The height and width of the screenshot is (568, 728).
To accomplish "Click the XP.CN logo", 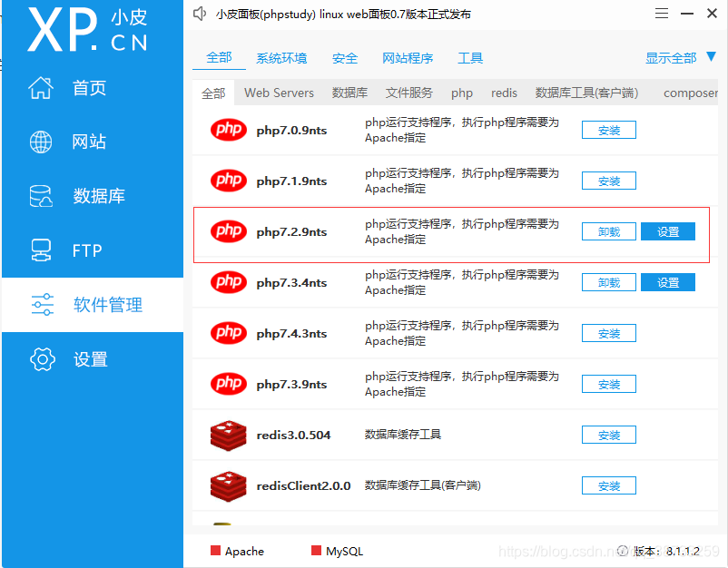I will 88,30.
